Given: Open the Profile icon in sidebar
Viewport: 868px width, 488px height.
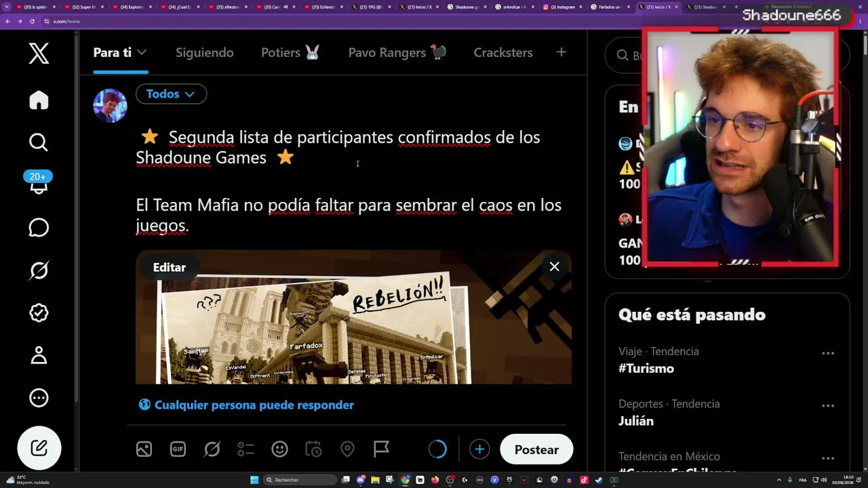Looking at the screenshot, I should point(39,355).
